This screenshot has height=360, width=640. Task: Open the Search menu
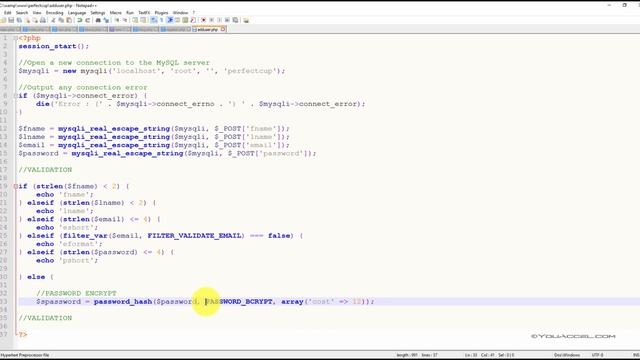[x=22, y=13]
